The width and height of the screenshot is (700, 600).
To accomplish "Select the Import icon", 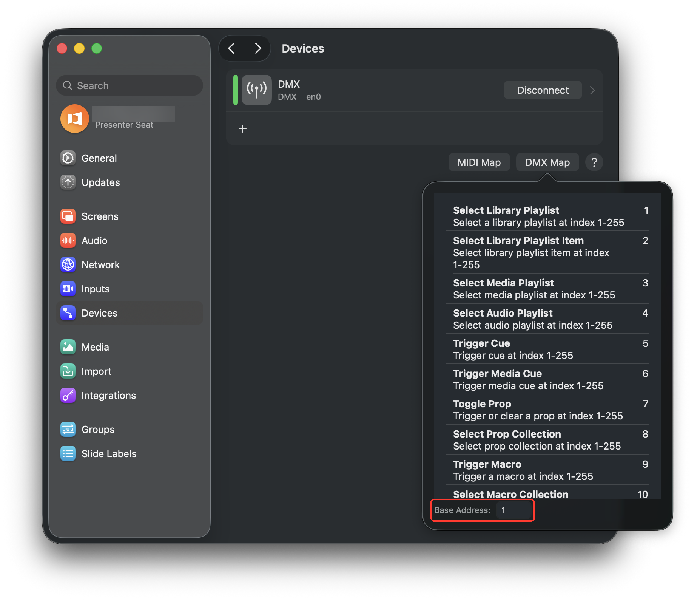I will point(68,371).
